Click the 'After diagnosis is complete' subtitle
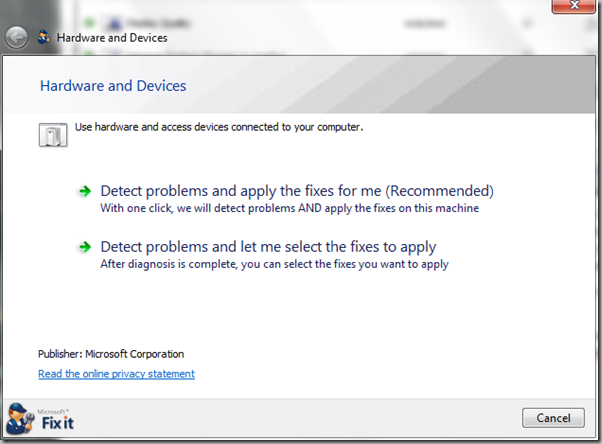 tap(274, 264)
